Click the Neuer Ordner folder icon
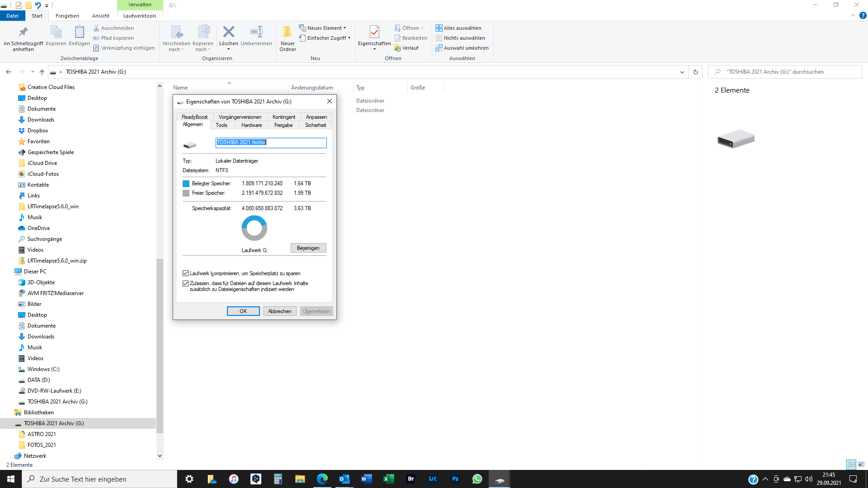 pos(288,32)
